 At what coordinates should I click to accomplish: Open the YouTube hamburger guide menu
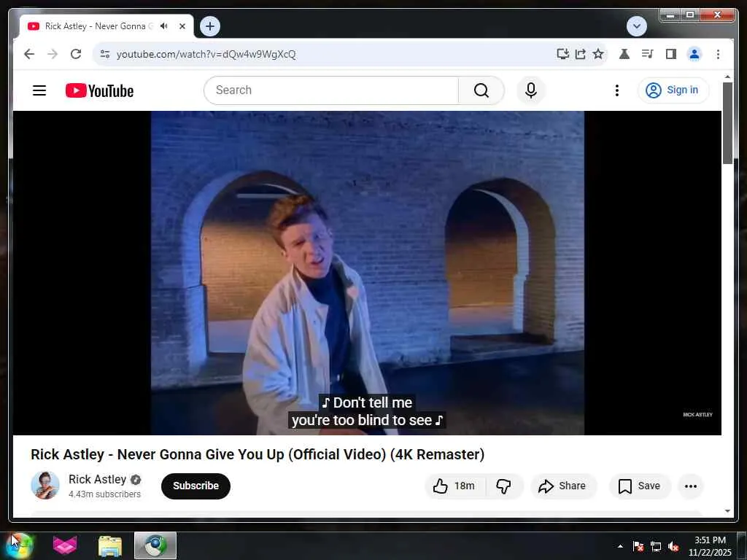pyautogui.click(x=39, y=90)
